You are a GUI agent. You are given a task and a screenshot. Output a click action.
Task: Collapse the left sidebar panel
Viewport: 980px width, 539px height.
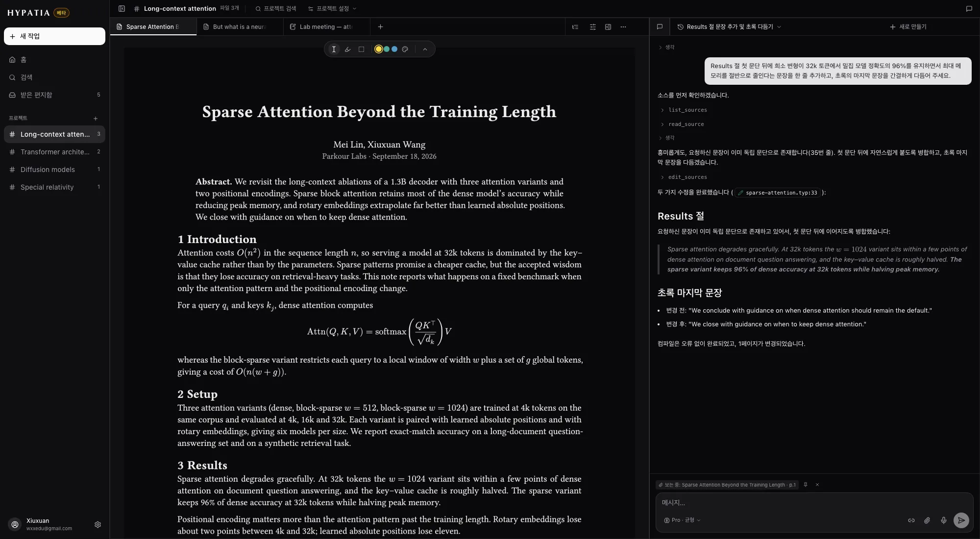click(x=122, y=8)
